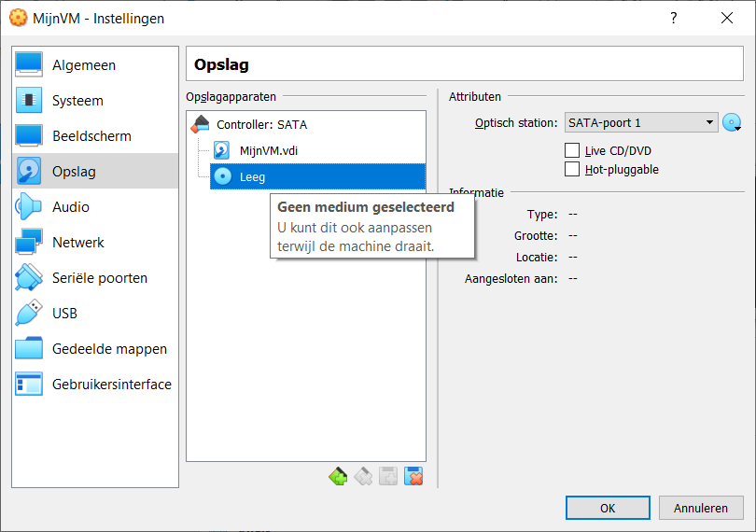
Task: Open the Systeem settings category
Action: click(x=77, y=101)
